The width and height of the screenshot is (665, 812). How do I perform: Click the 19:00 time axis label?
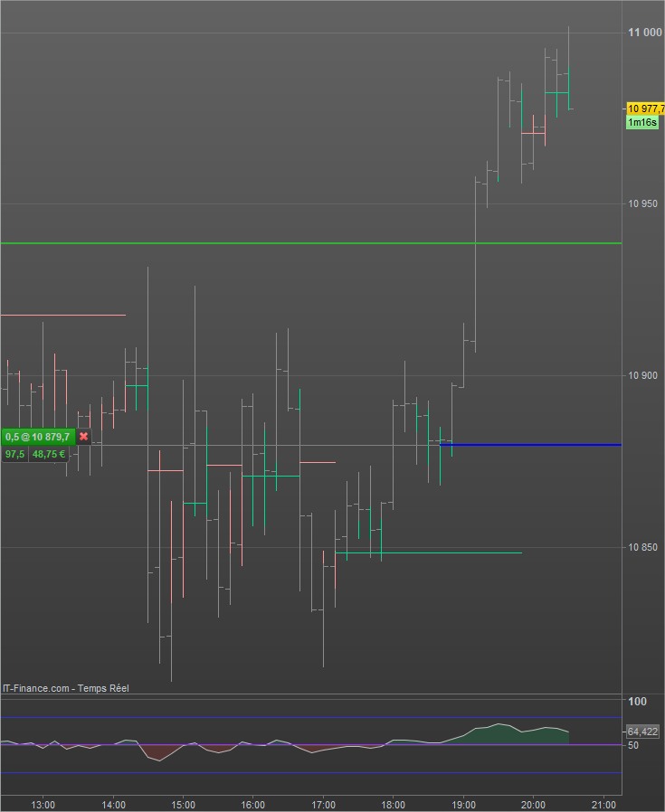[x=463, y=805]
